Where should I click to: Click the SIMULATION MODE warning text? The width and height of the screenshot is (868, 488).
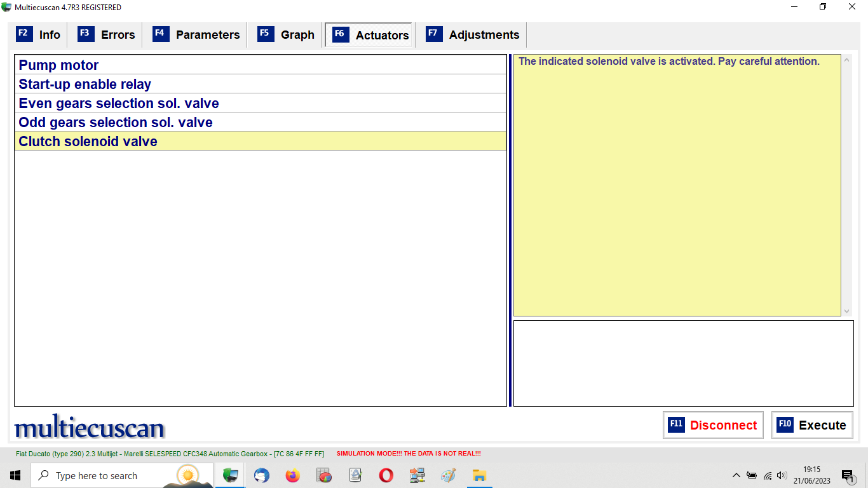click(x=409, y=454)
